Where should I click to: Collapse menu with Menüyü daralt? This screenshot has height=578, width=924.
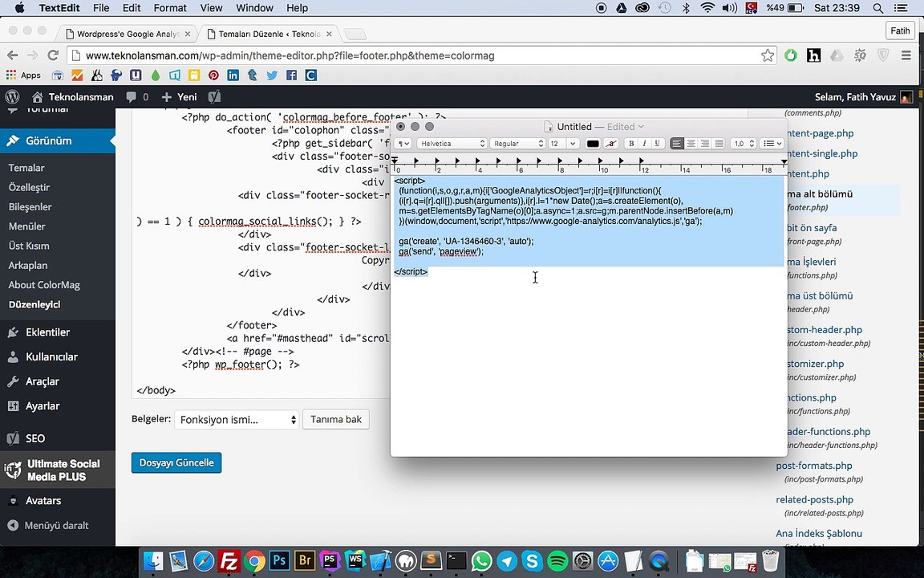point(56,526)
